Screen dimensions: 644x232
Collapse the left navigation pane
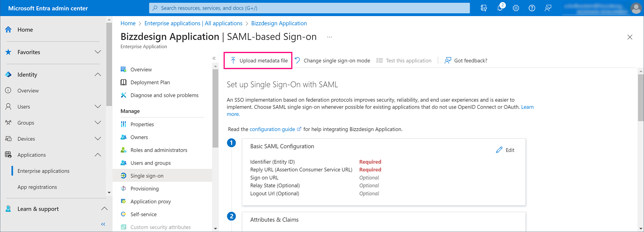pos(103,224)
